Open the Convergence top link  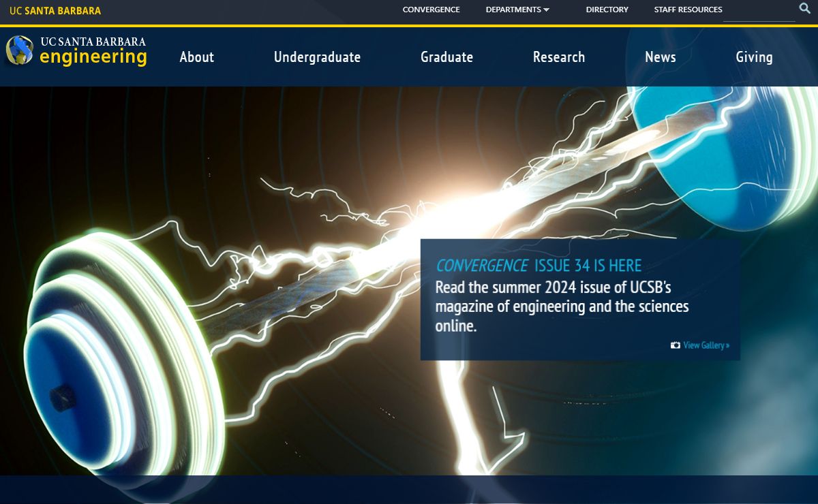pyautogui.click(x=431, y=10)
